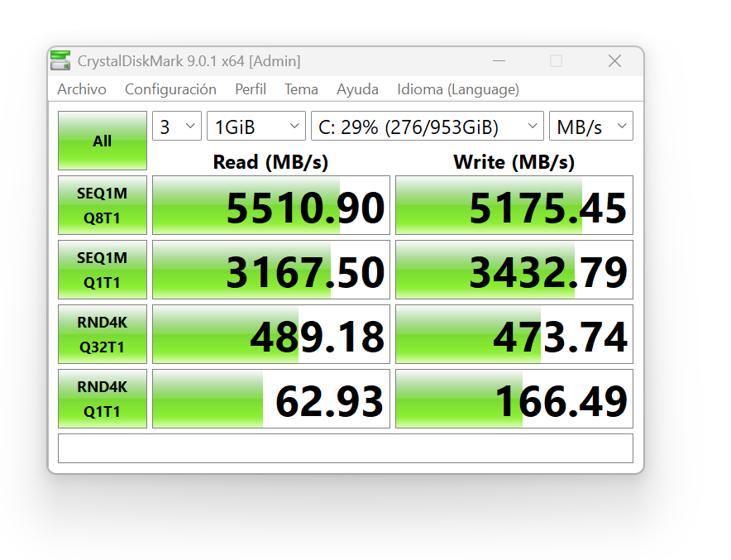Click the 5175.45 sequential write result
The image size is (731, 560).
click(514, 205)
